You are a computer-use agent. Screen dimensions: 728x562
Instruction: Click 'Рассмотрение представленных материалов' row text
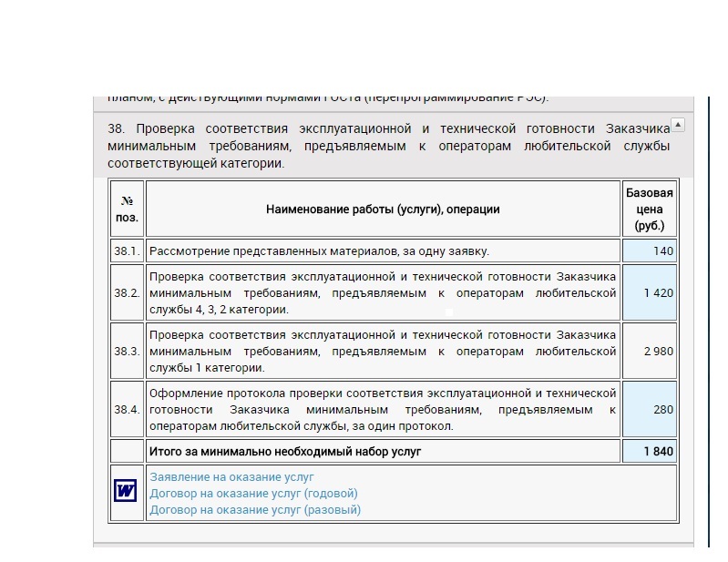pos(319,251)
